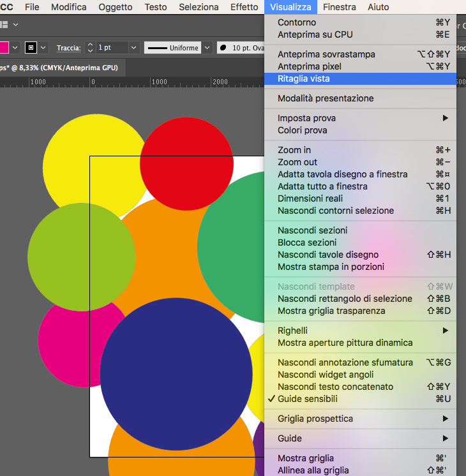466x476 pixels.
Task: Select the dark blue circle
Action: 176,374
